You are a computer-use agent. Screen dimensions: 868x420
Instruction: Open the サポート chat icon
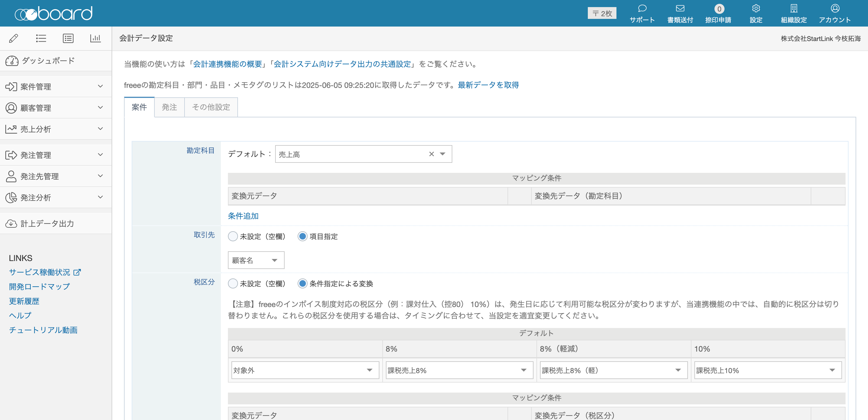642,9
